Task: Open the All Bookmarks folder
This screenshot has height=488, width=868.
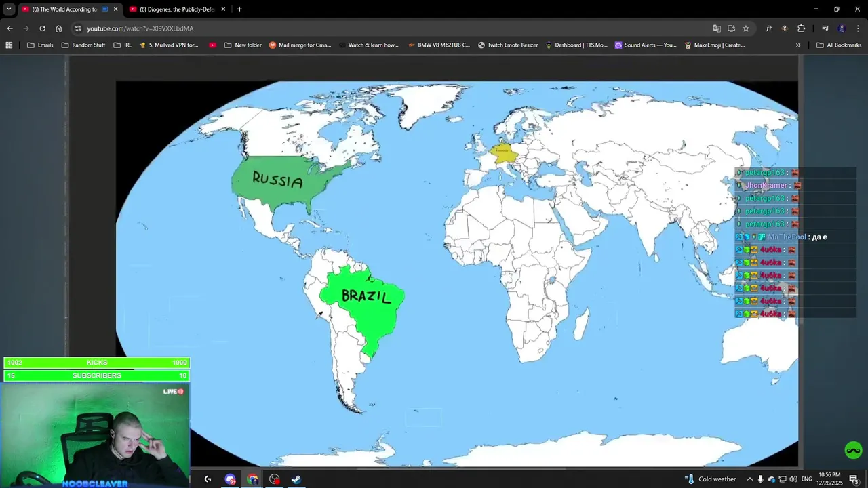Action: pyautogui.click(x=839, y=45)
